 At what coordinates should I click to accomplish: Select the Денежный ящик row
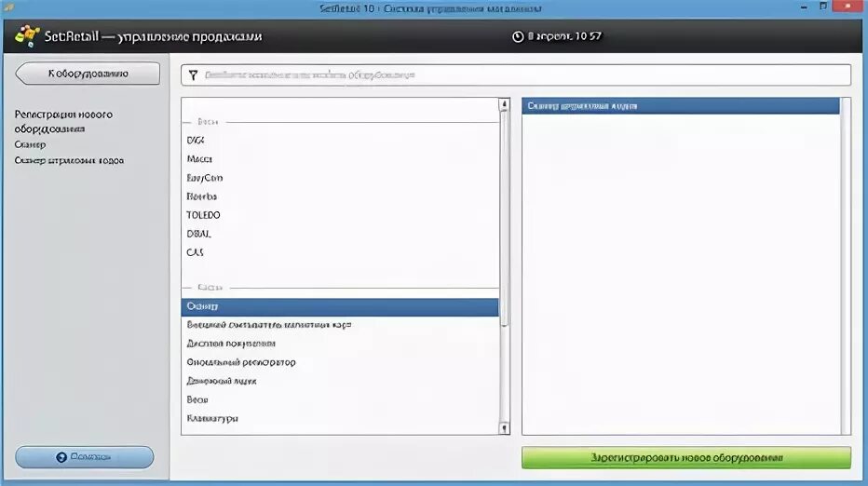(x=340, y=382)
